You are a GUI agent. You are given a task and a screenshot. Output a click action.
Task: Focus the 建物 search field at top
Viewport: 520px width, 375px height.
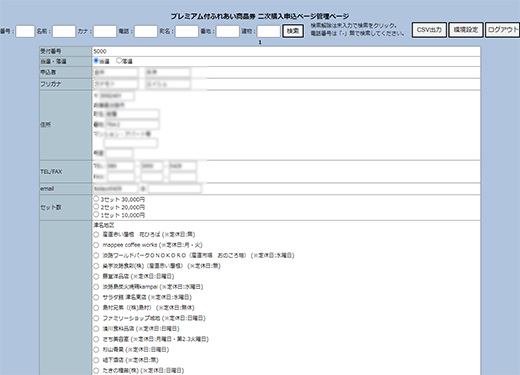click(x=269, y=31)
